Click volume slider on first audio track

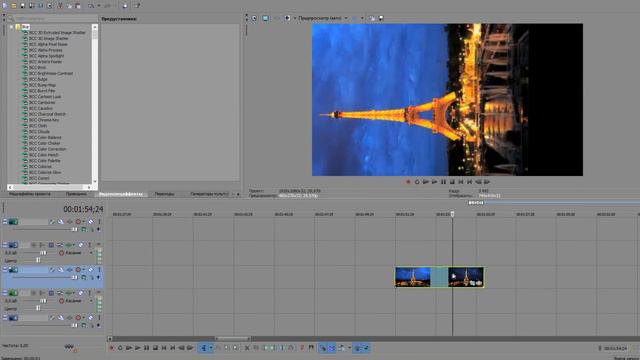coord(43,253)
